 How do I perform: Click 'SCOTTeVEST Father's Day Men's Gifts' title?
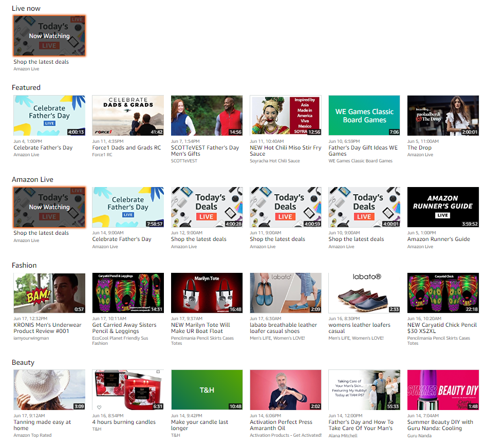pyautogui.click(x=205, y=151)
